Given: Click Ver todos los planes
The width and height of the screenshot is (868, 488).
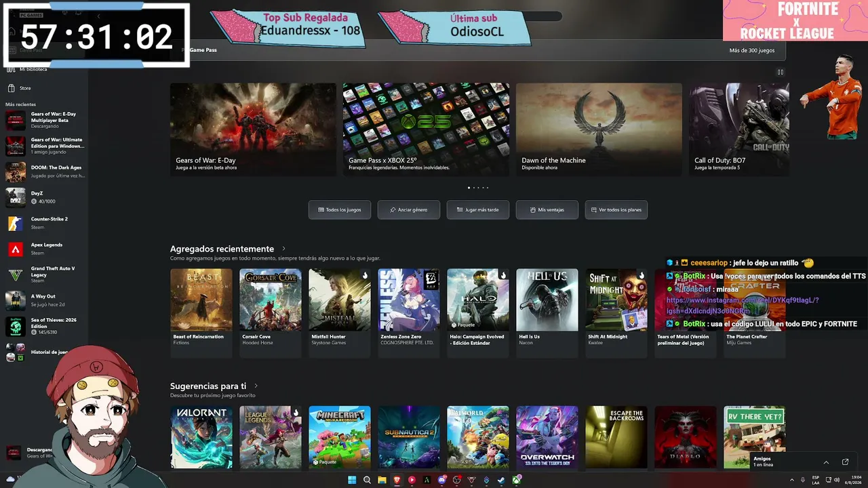Looking at the screenshot, I should (616, 210).
